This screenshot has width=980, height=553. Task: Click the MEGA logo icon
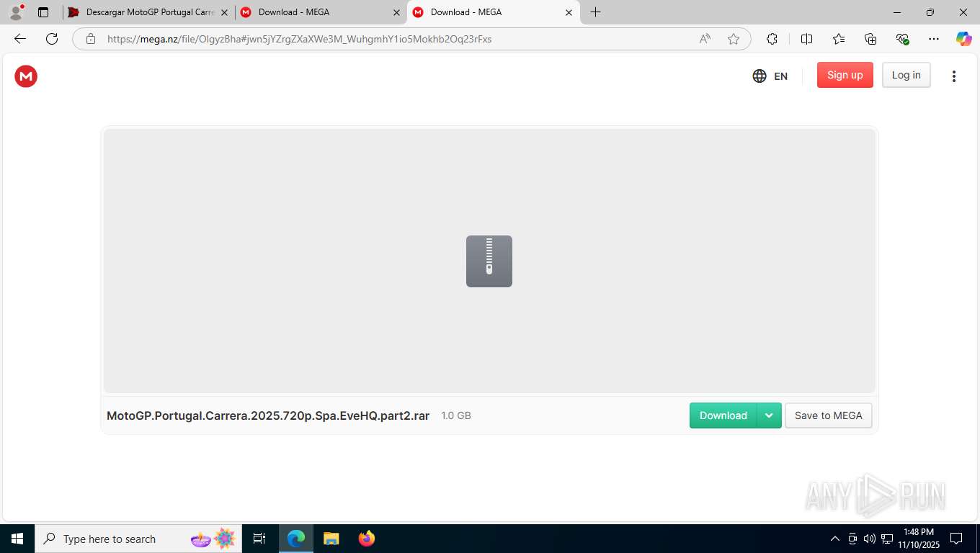click(26, 76)
